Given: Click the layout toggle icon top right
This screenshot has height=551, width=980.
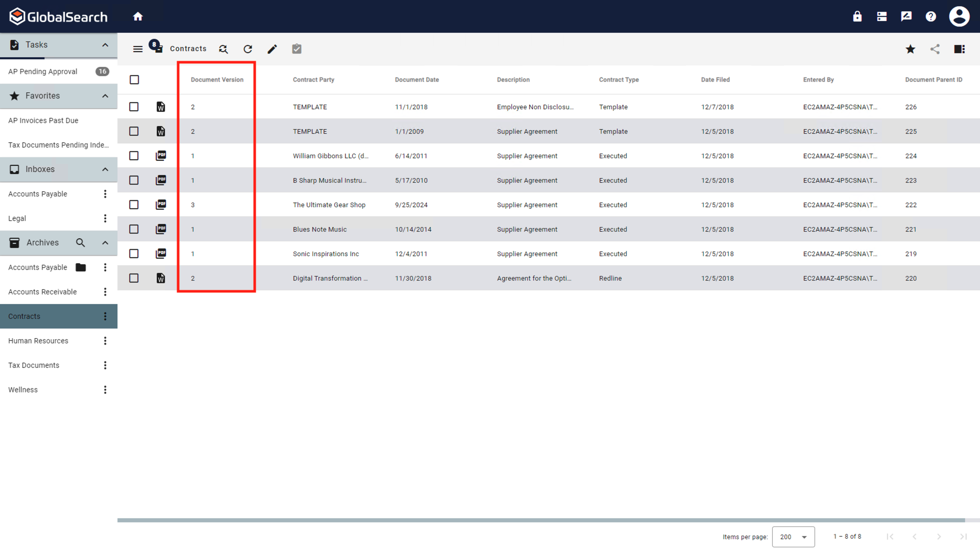Looking at the screenshot, I should click(x=959, y=48).
